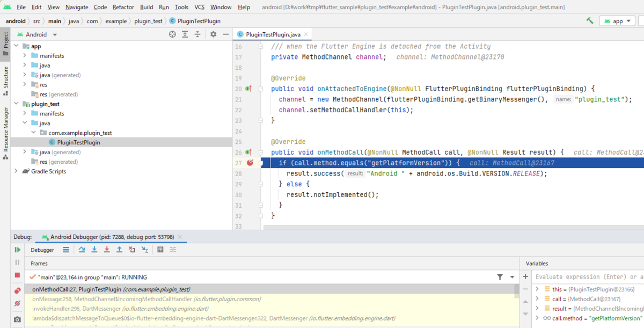Viewport: 644px width, 328px height.
Task: Click the build hammer icon
Action: [x=590, y=21]
